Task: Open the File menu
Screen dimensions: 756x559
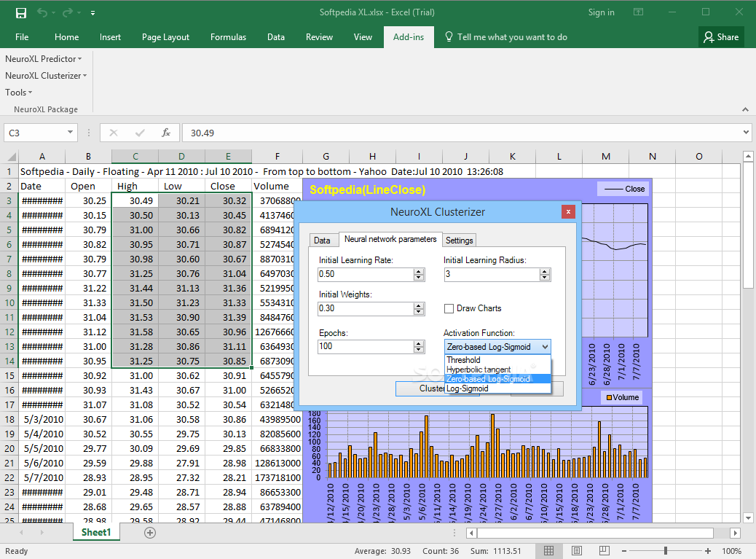Action: [x=22, y=37]
